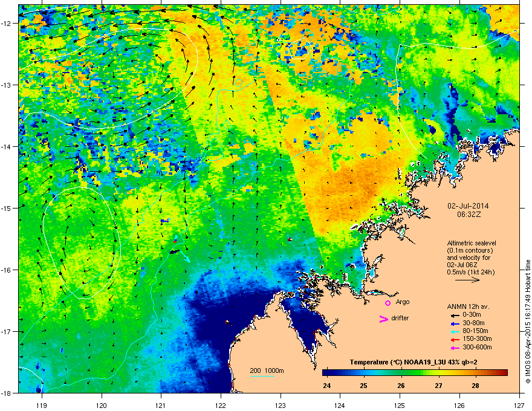Click longitude tick label 126
Image resolution: width=532 pixels, height=411 pixels.
459,405
